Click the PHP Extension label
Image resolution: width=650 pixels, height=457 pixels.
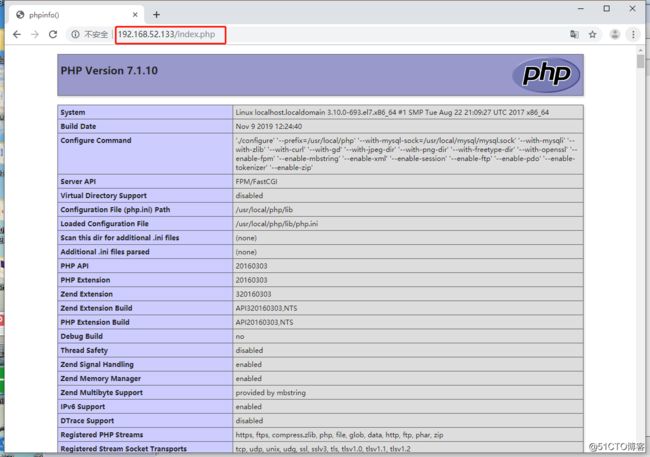[85, 280]
